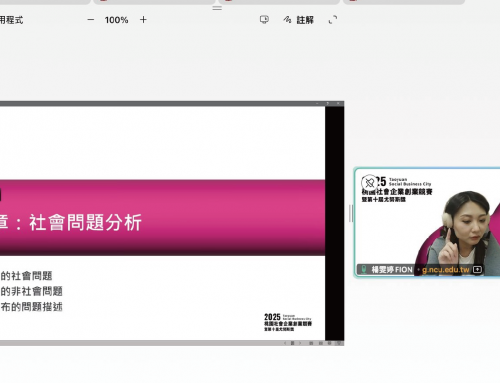The width and height of the screenshot is (500, 383).
Task: Click the squiggle pen icon beside 註解
Action: pyautogui.click(x=287, y=20)
